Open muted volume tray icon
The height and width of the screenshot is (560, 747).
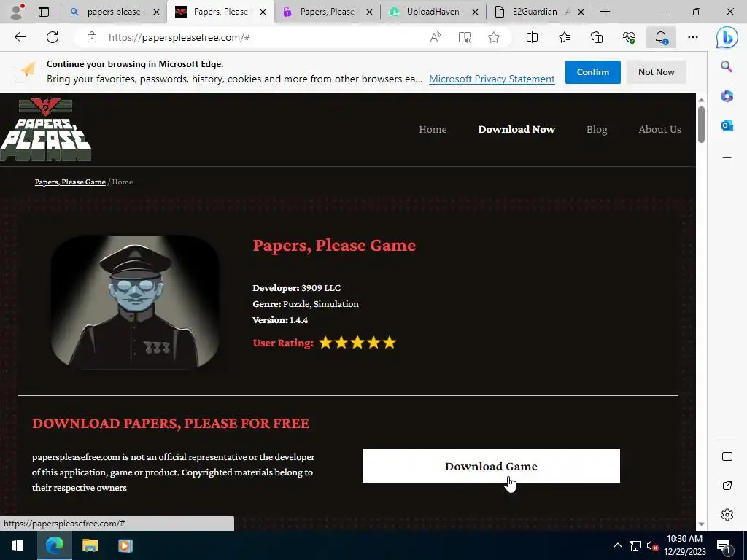pos(653,545)
